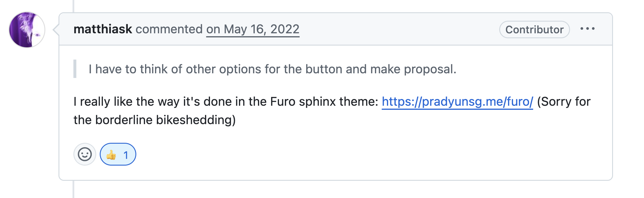Click the '(Sorry for' text after the link
644x198 pixels.
(x=564, y=102)
